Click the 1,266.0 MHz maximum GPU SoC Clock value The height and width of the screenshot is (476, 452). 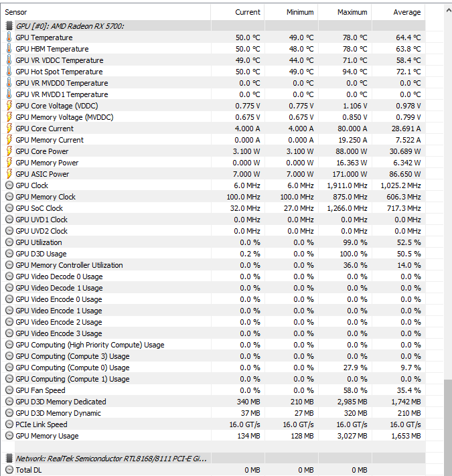click(x=348, y=208)
